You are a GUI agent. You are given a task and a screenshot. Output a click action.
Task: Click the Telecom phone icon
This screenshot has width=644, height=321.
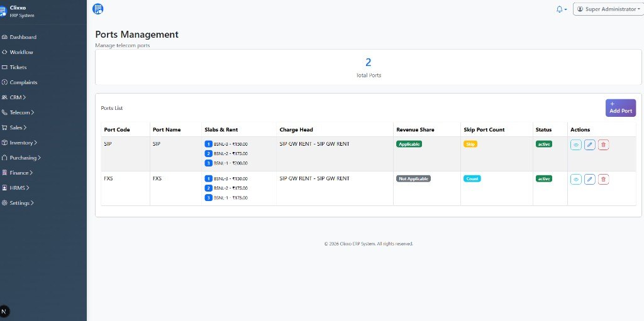click(4, 112)
